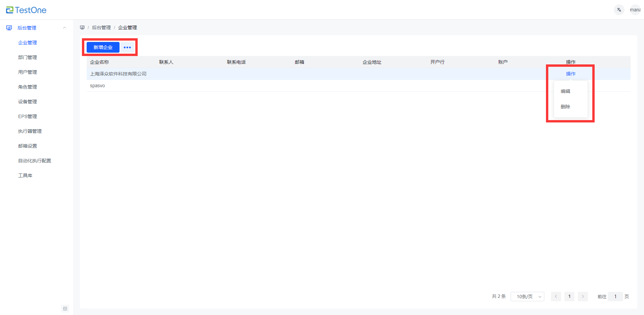Click the breadcrumb home monitor icon
This screenshot has width=644, height=315.
point(82,28)
